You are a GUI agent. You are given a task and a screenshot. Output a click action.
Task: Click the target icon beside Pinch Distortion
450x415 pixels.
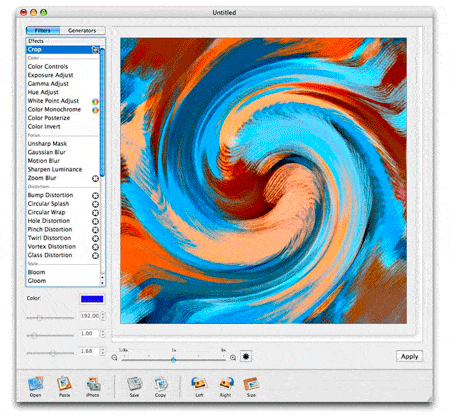(95, 230)
